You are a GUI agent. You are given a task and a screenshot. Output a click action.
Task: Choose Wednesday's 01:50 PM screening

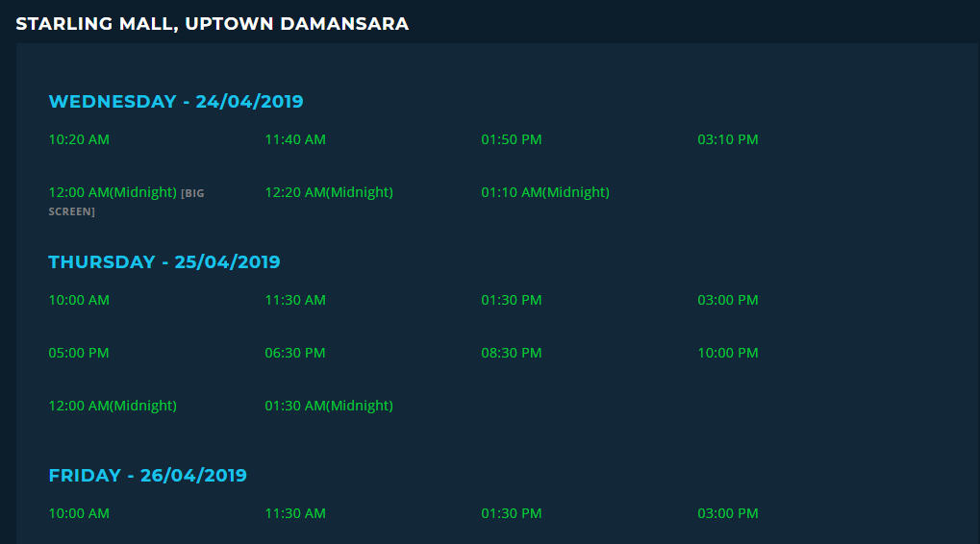(x=512, y=139)
